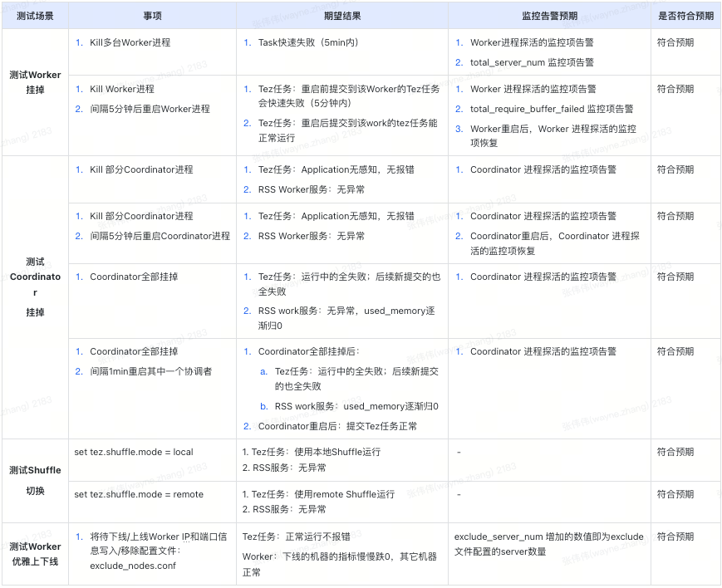Click the "事项" column header
Image resolution: width=722 pixels, height=588 pixels.
click(x=152, y=16)
